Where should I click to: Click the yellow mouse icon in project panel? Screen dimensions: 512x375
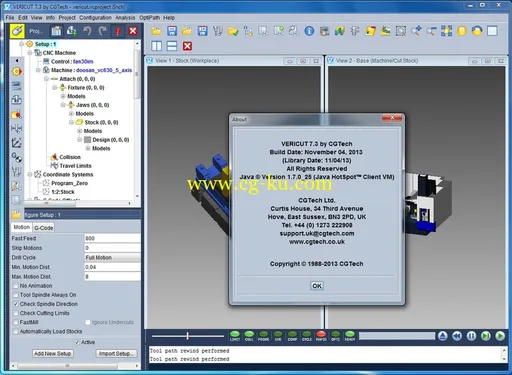[17, 31]
